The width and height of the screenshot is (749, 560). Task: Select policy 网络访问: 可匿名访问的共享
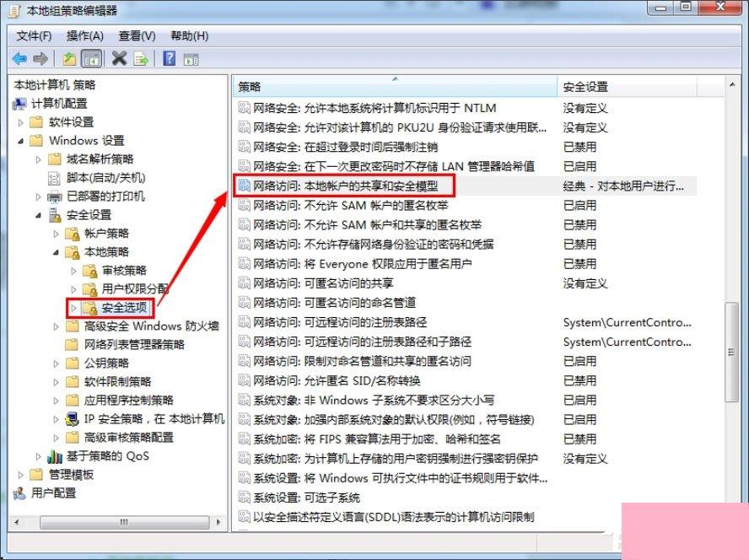tap(323, 283)
